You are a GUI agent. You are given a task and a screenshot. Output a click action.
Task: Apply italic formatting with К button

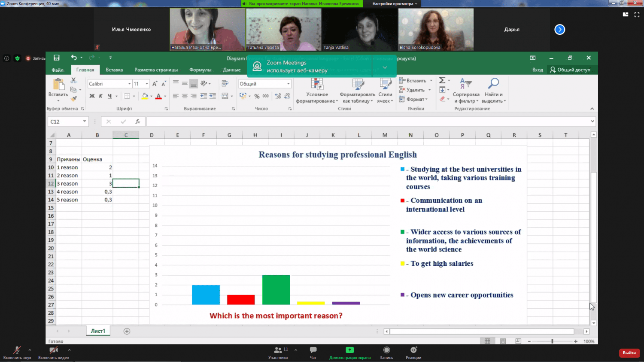[x=100, y=96]
